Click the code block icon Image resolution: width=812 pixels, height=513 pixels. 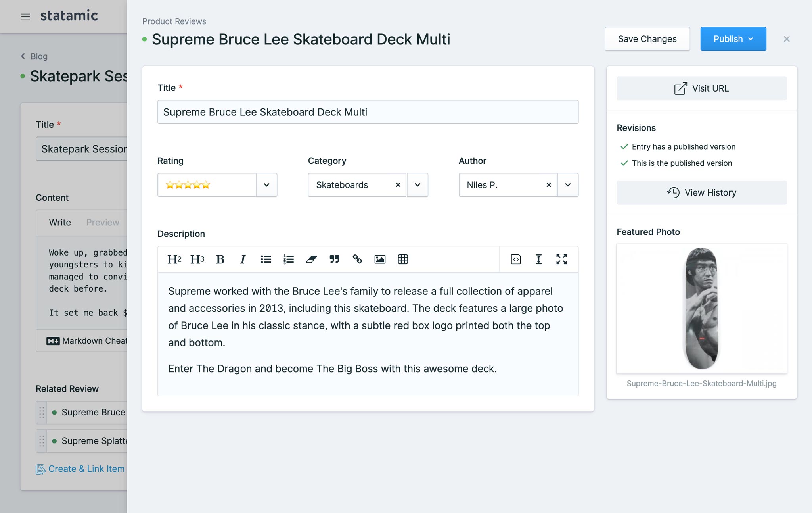[515, 259]
